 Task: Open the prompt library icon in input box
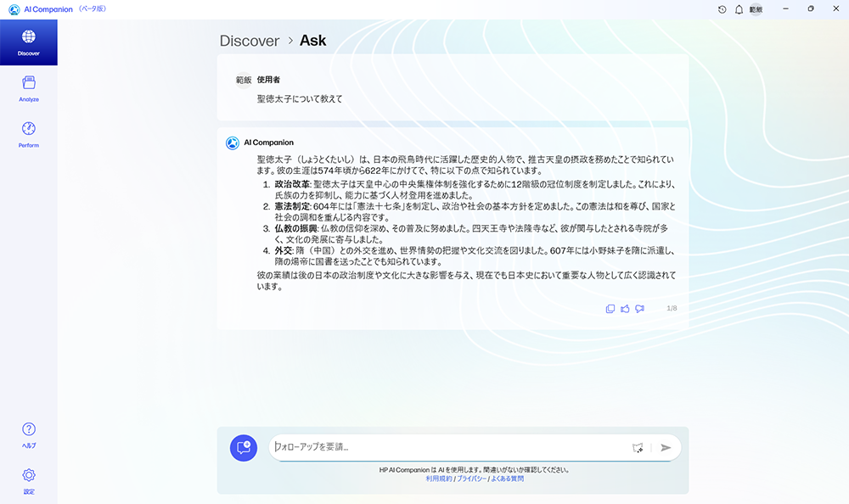pyautogui.click(x=638, y=447)
